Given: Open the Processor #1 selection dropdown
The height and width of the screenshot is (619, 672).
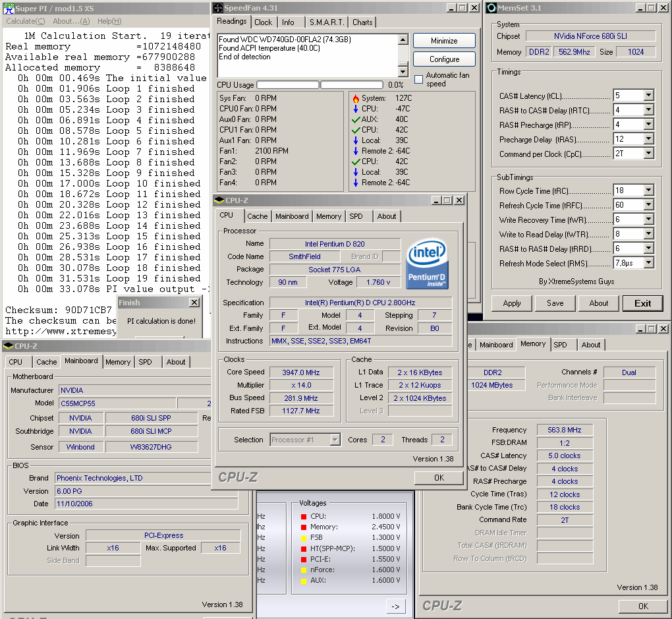Looking at the screenshot, I should point(335,440).
